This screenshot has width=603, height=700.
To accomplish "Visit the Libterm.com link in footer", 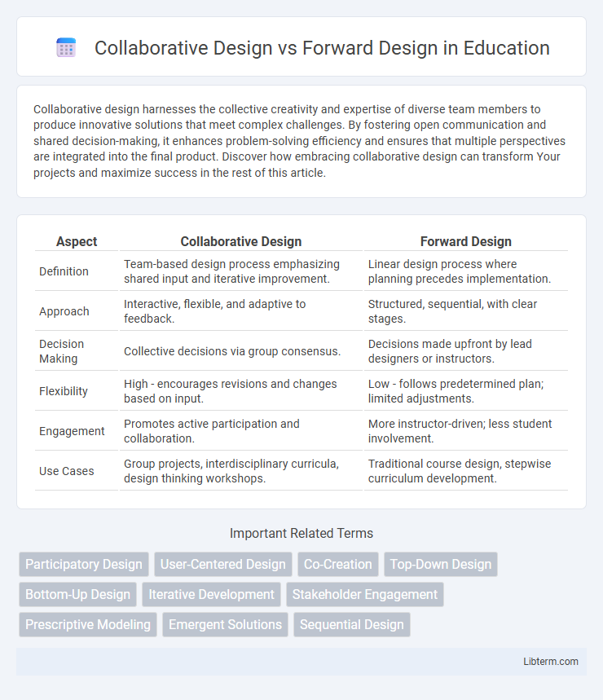I will click(552, 662).
